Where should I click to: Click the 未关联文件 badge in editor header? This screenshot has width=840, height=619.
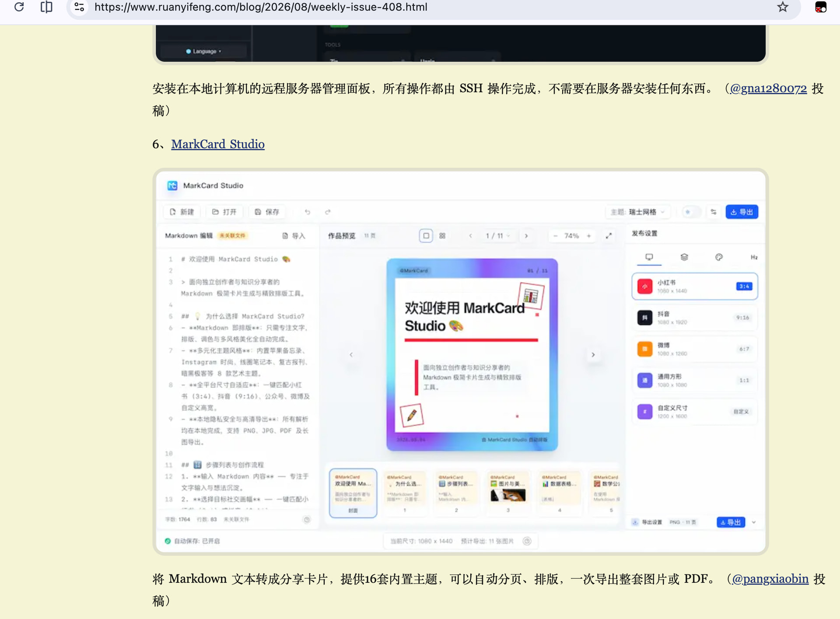[232, 236]
